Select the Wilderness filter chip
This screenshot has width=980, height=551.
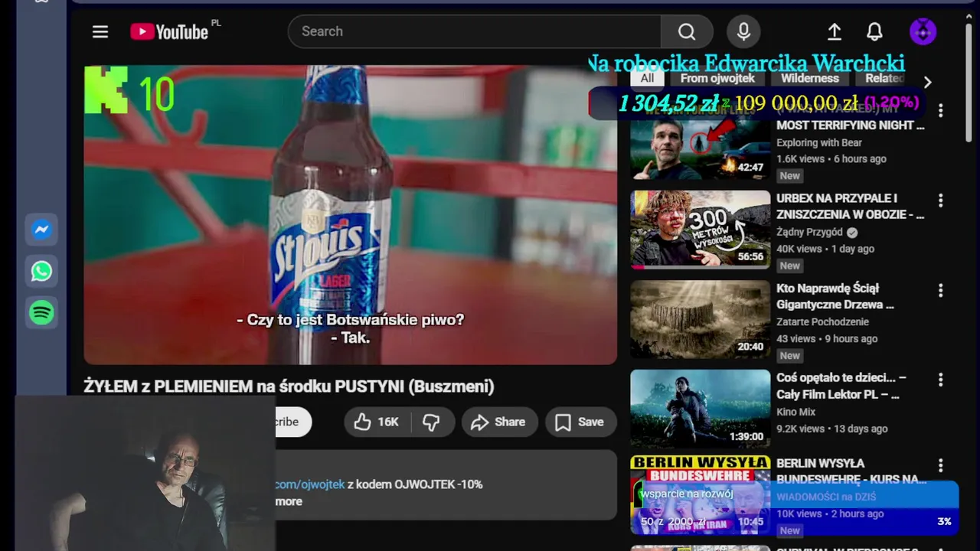810,78
